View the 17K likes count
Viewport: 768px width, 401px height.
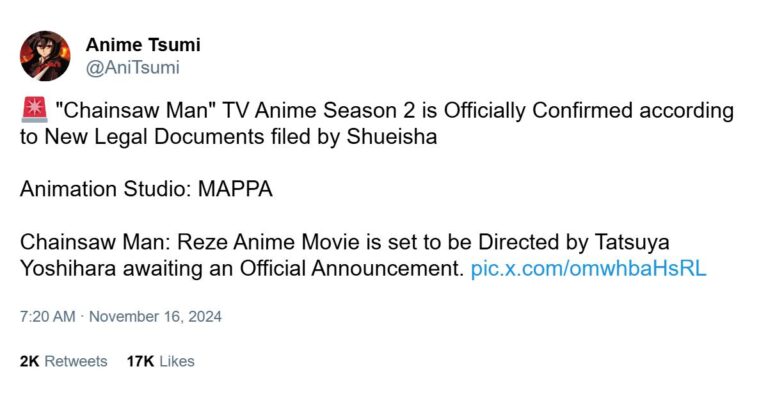140,361
